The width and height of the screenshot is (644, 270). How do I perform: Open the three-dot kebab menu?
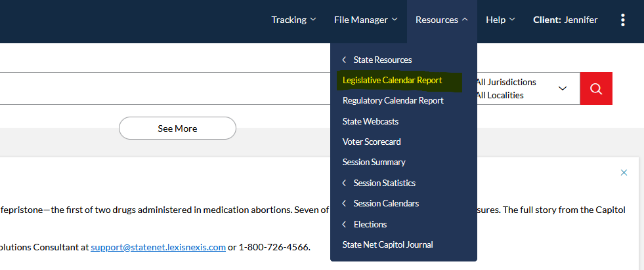click(x=622, y=20)
